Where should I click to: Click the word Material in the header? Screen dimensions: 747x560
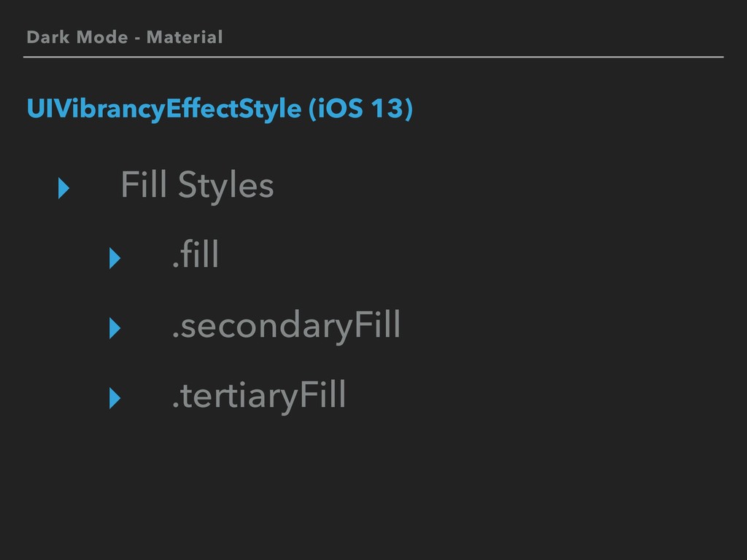click(x=185, y=37)
